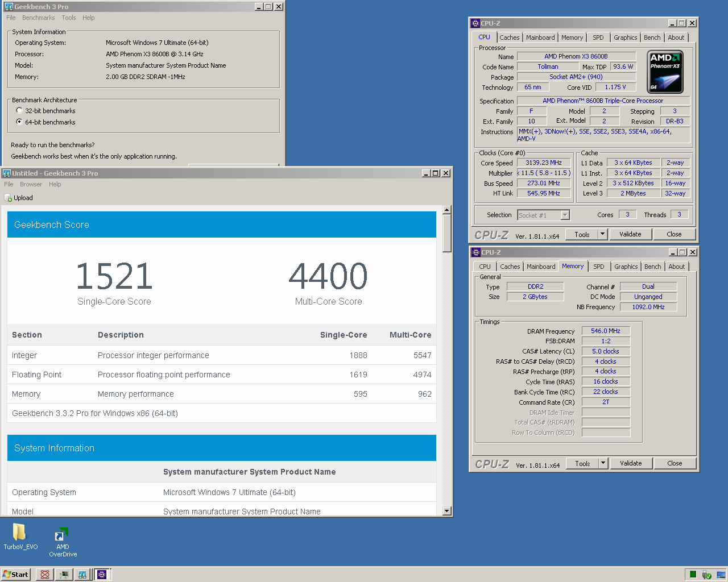
Task: Open the Windows Start menu
Action: click(15, 575)
